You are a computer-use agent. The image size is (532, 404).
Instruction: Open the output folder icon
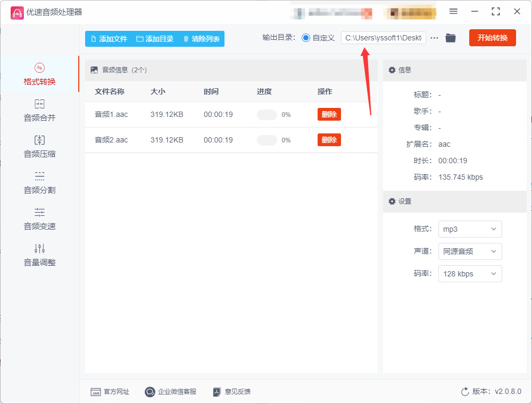click(451, 38)
